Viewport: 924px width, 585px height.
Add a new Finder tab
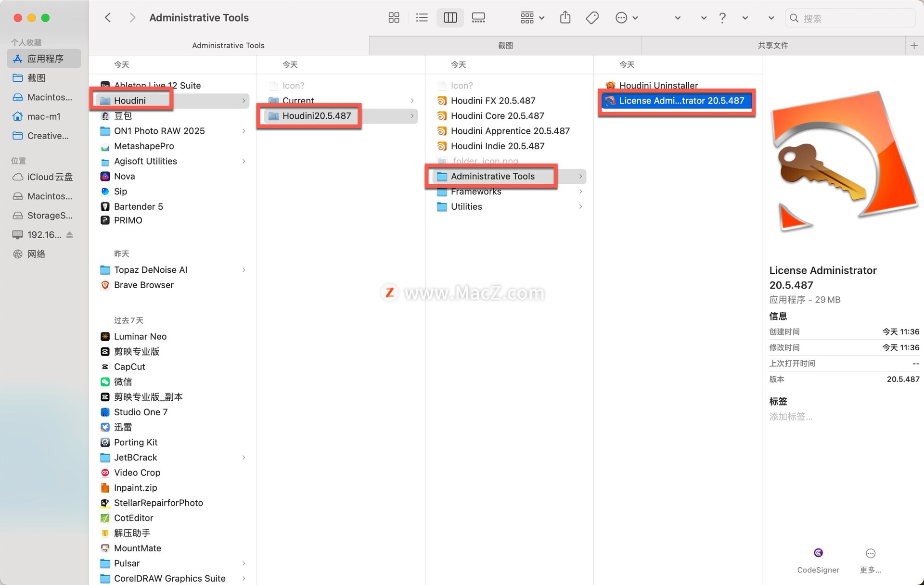[914, 45]
